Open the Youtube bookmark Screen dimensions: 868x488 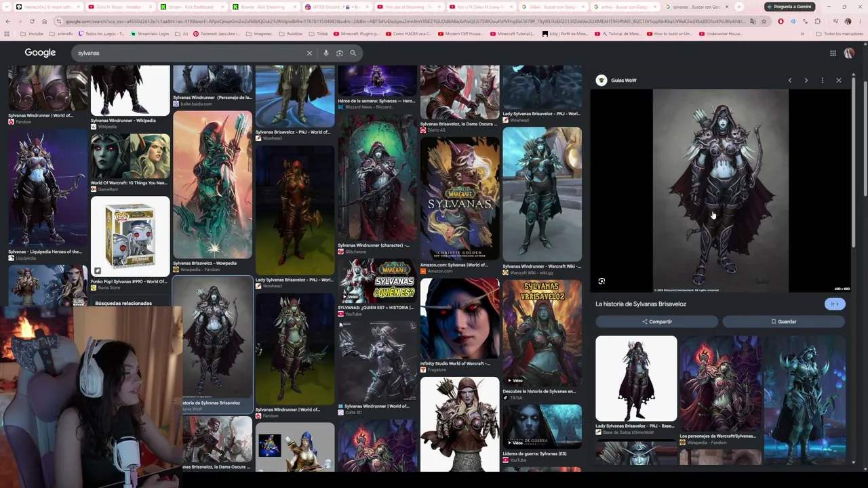(x=32, y=34)
